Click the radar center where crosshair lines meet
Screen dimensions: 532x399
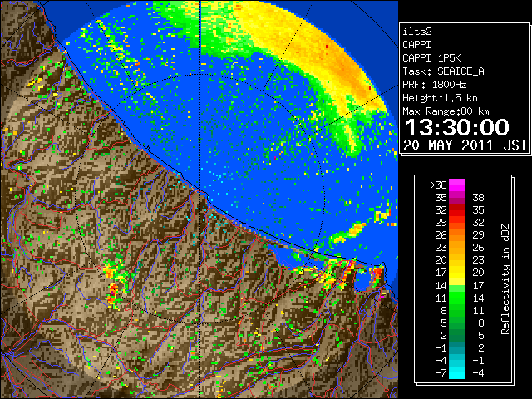(200, 199)
